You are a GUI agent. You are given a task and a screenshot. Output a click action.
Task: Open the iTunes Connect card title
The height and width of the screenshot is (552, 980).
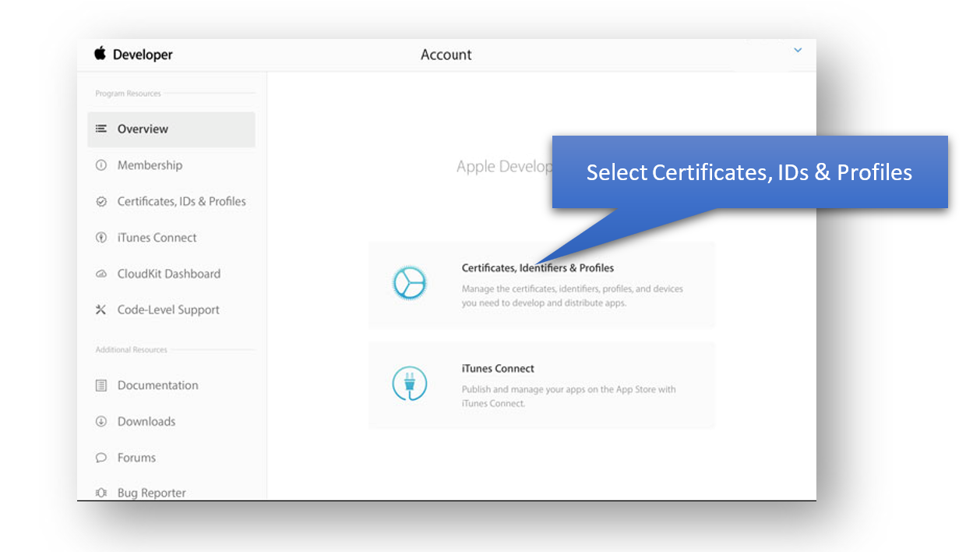[x=498, y=369]
